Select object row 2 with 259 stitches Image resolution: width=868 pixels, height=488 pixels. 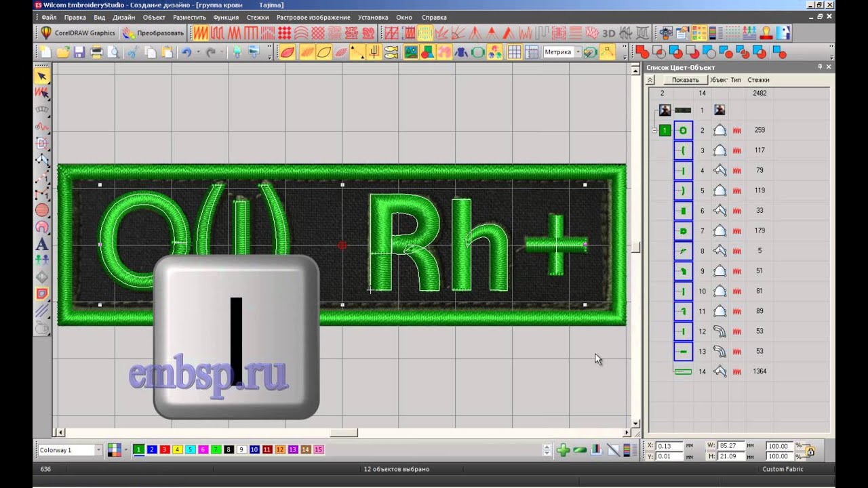point(739,130)
